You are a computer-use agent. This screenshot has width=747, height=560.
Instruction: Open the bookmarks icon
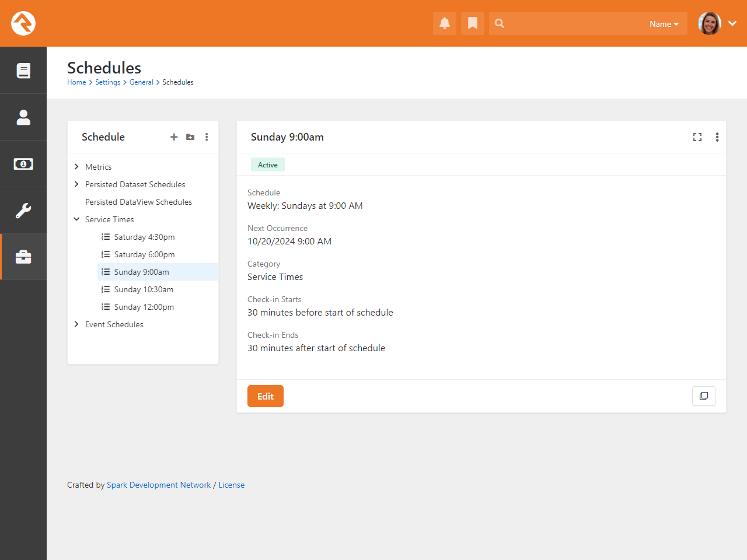pos(473,23)
